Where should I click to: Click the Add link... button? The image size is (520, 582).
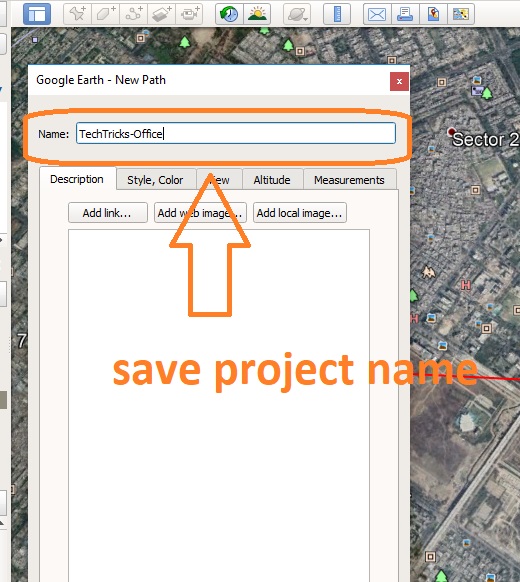click(x=108, y=213)
